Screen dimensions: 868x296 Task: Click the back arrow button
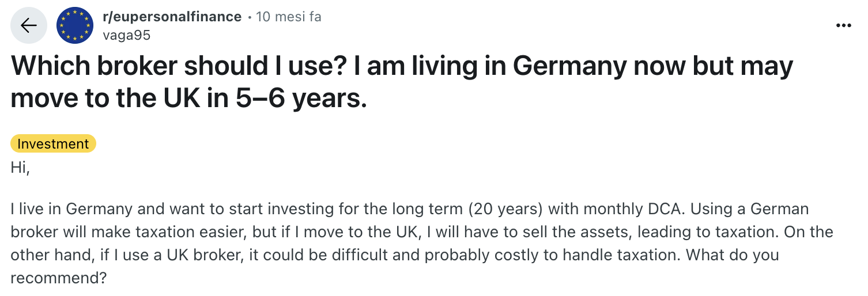tap(29, 26)
